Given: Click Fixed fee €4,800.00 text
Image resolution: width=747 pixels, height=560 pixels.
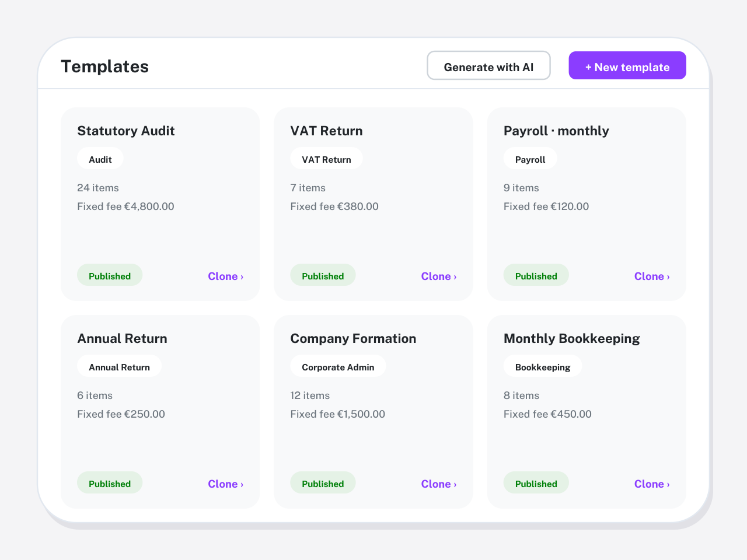Looking at the screenshot, I should (125, 206).
